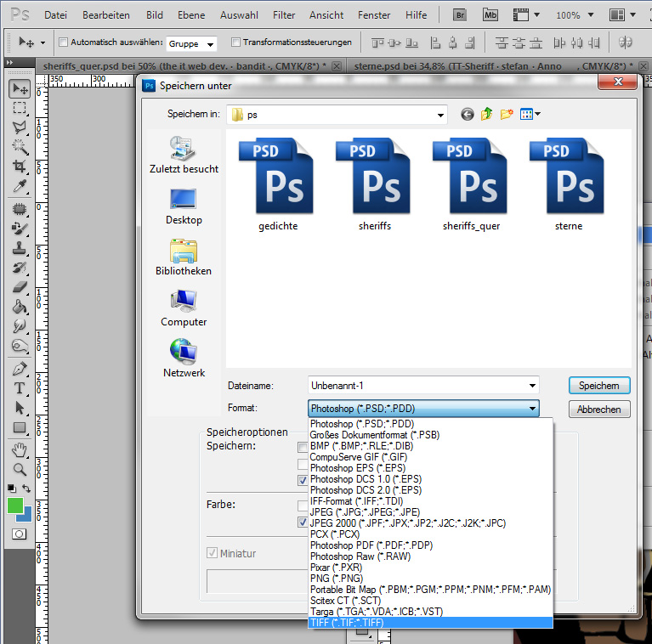Click the Abbrechen button
Screen dimensions: 652x644
(x=599, y=410)
